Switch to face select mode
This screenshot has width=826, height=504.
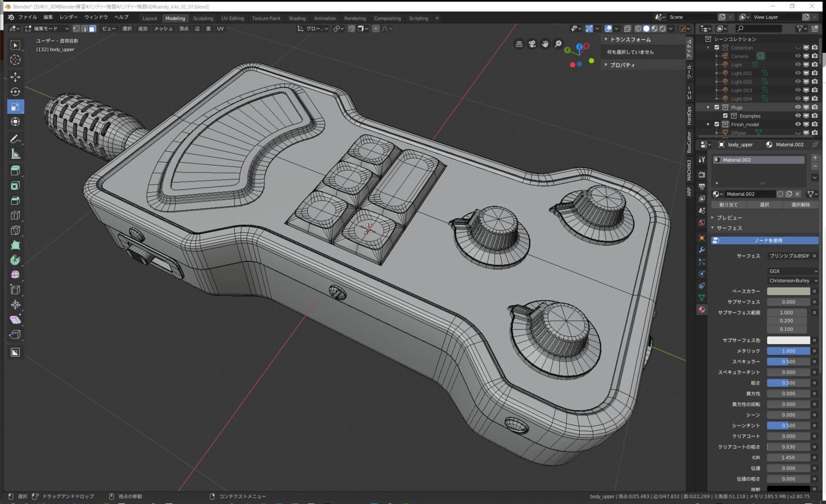tap(92, 29)
